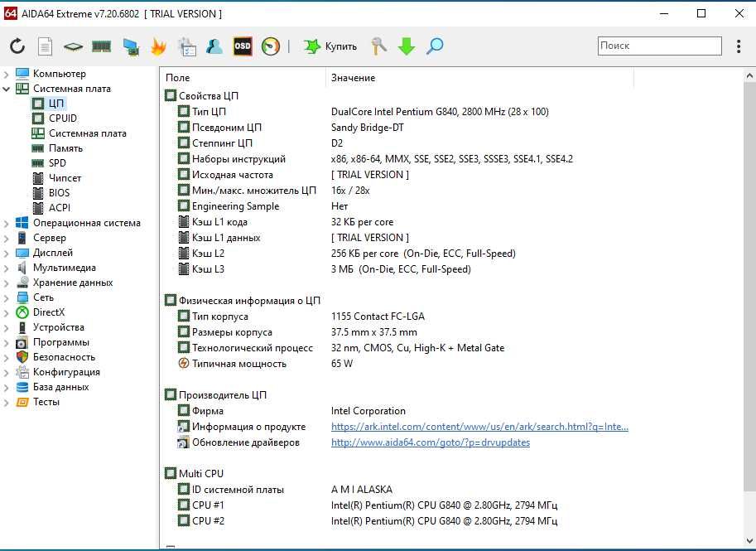Select the Типичная мощность row
This screenshot has width=756, height=551.
(x=265, y=363)
